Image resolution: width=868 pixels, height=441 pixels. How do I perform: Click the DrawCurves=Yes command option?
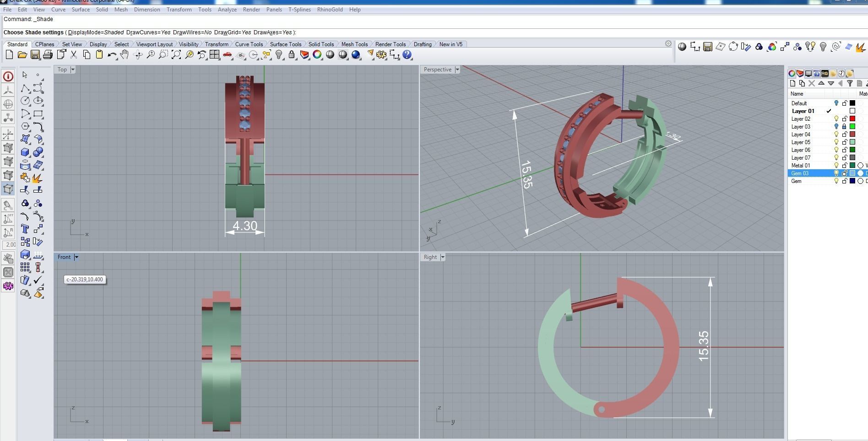pos(148,32)
